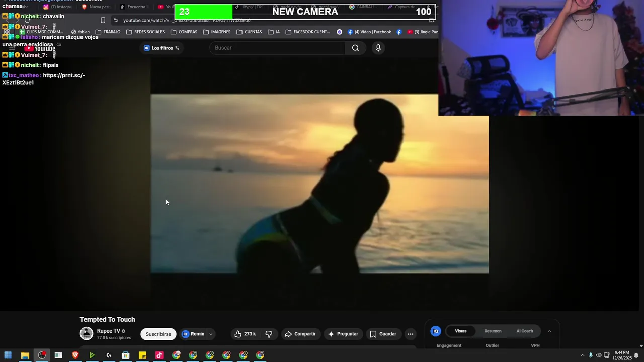Image resolution: width=644 pixels, height=362 pixels.
Task: Open the green play-arrow app in the taskbar
Action: [x=92, y=355]
